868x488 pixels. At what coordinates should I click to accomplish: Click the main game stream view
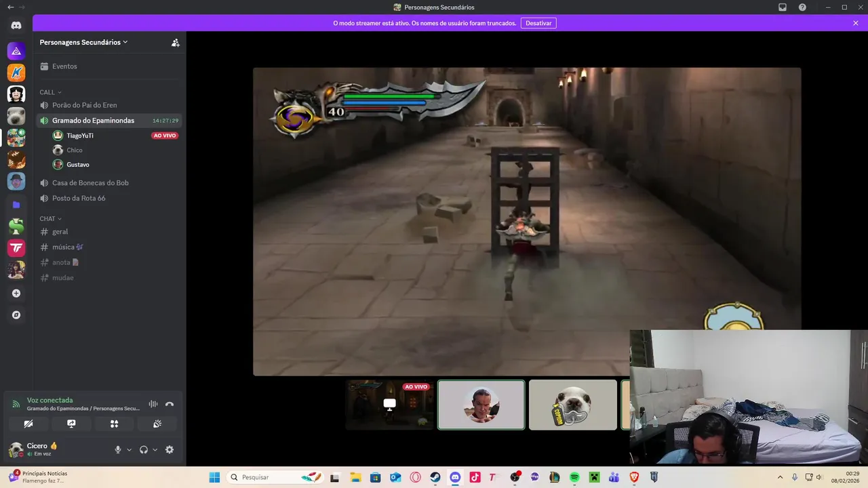[x=527, y=221]
